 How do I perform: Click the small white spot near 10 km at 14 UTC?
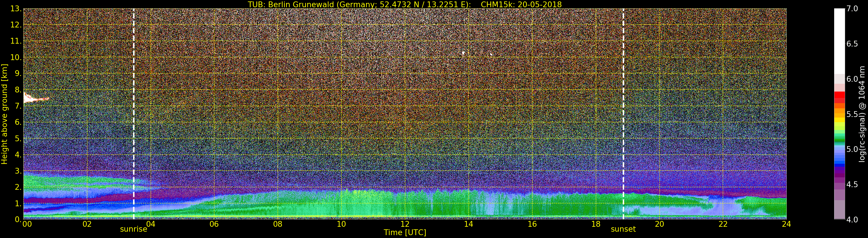pyautogui.click(x=463, y=53)
